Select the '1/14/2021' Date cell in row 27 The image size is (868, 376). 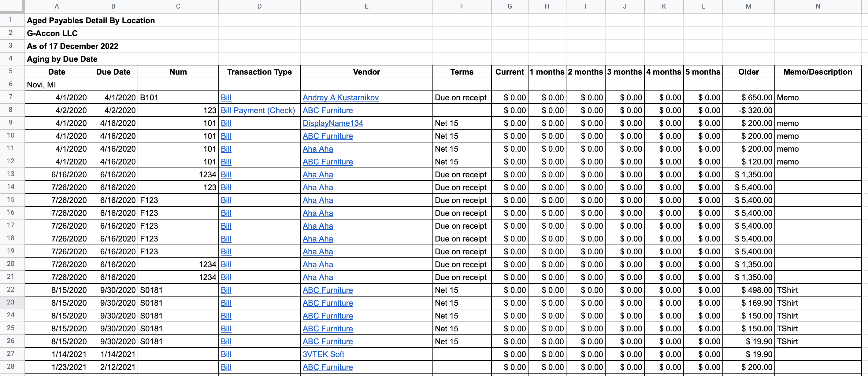pyautogui.click(x=57, y=354)
